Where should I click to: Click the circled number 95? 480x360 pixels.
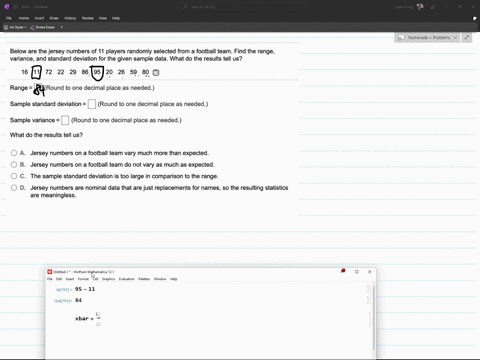(97, 72)
